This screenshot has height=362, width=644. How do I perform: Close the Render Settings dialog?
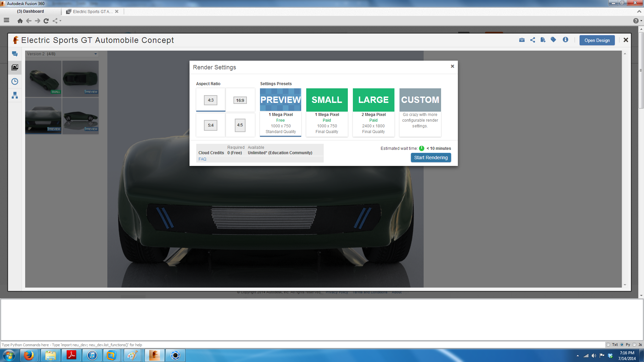click(452, 66)
